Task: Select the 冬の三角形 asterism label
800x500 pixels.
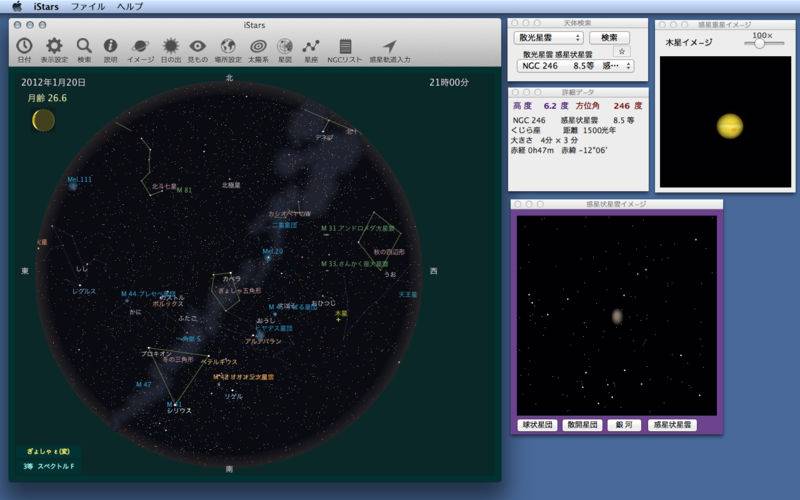Action: pos(178,359)
